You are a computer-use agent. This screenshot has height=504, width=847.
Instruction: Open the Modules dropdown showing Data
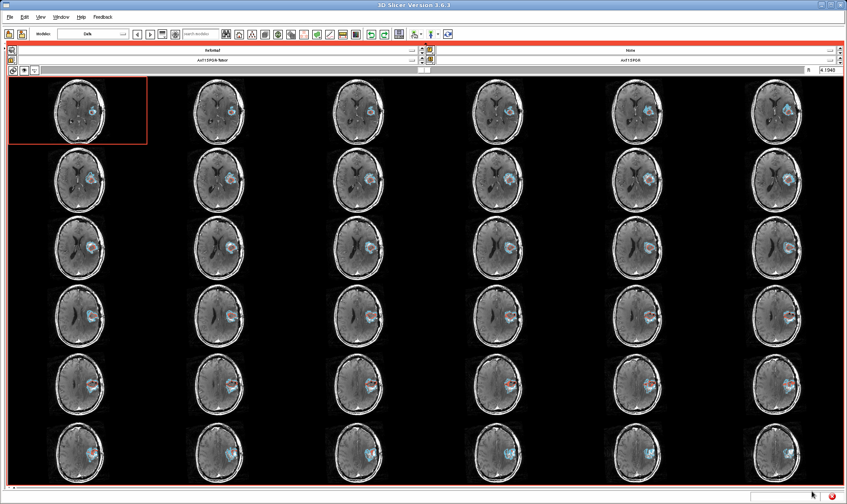(93, 34)
